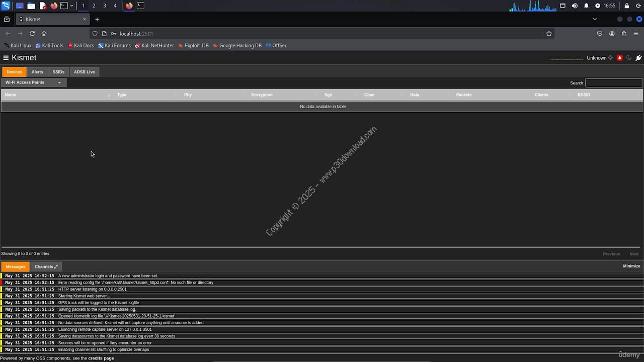644x362 pixels.
Task: Toggle the dark mode moon icon
Action: (629, 58)
